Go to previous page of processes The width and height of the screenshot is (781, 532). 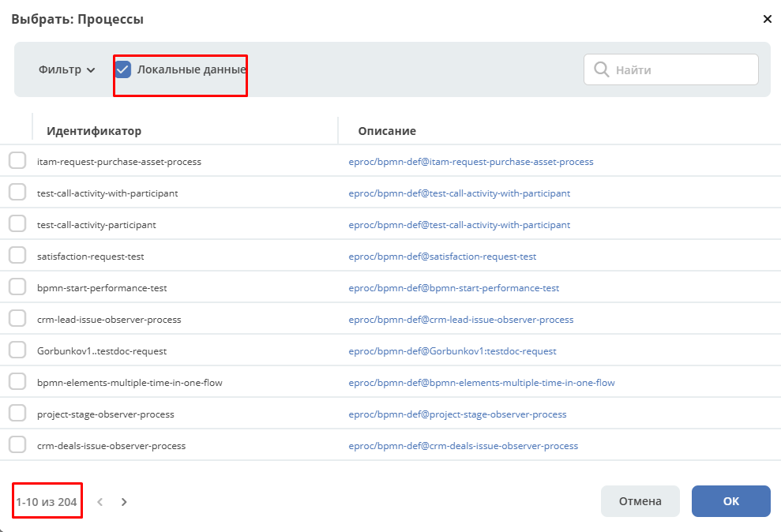tap(100, 501)
